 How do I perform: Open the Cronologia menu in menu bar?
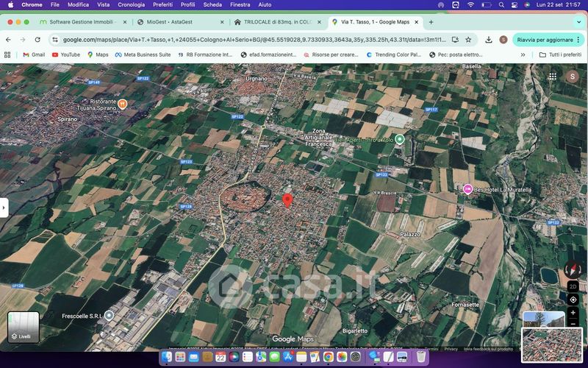(x=131, y=4)
